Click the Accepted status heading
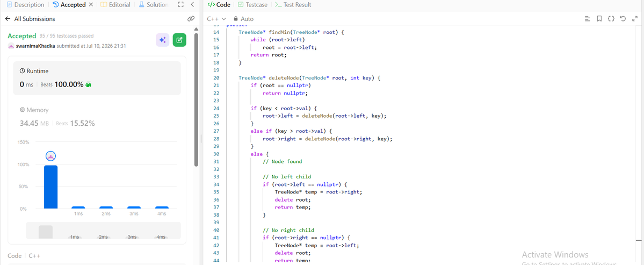This screenshot has width=644, height=265. click(22, 36)
